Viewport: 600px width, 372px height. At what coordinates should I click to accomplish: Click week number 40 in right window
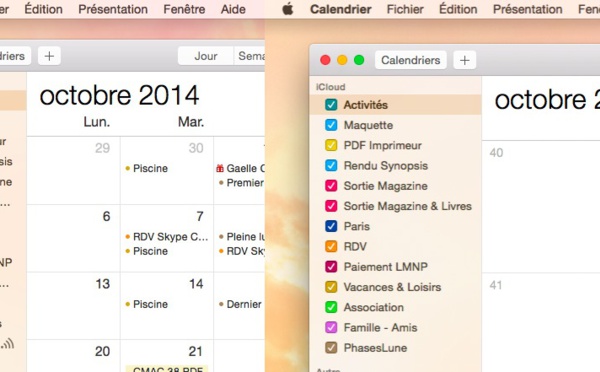pos(496,153)
